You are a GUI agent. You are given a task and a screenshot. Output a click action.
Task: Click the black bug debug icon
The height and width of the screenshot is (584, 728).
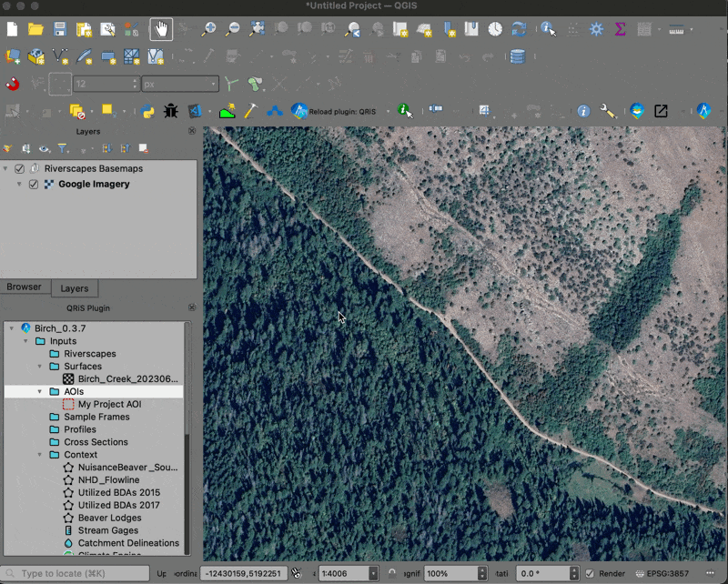coord(171,111)
